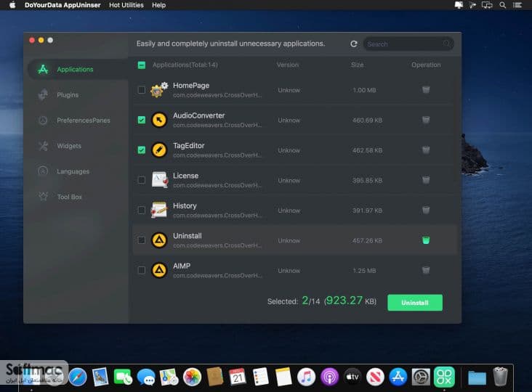Click the trash icon in the History row
532x392 pixels.
(x=425, y=210)
